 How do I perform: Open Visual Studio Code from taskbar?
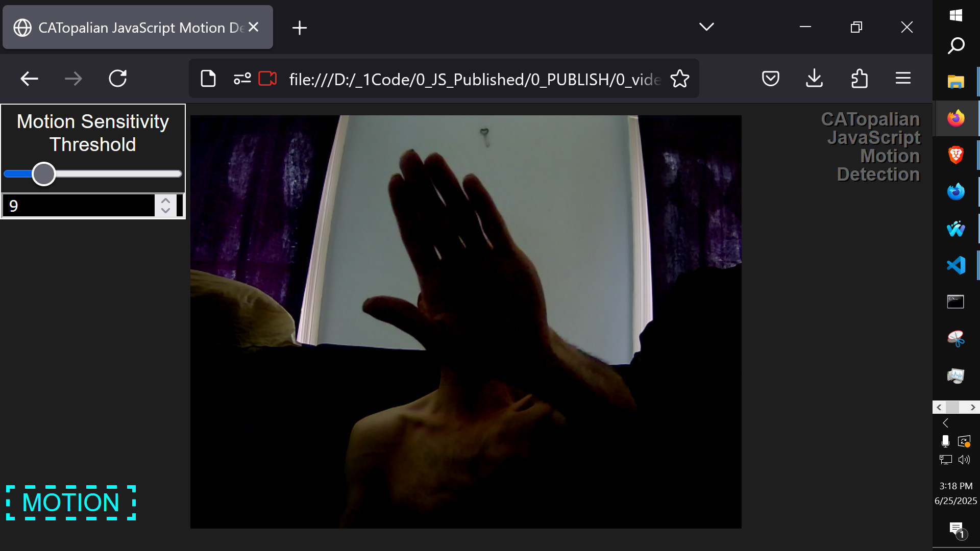[x=955, y=265]
